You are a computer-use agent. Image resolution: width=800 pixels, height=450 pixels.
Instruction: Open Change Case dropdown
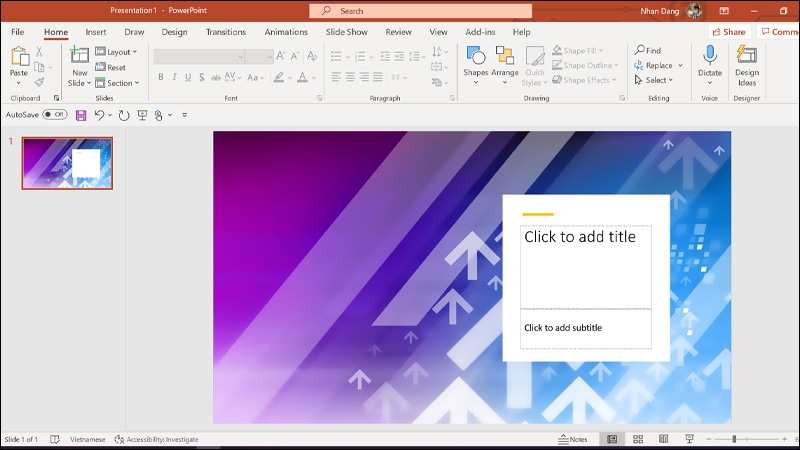coord(255,78)
